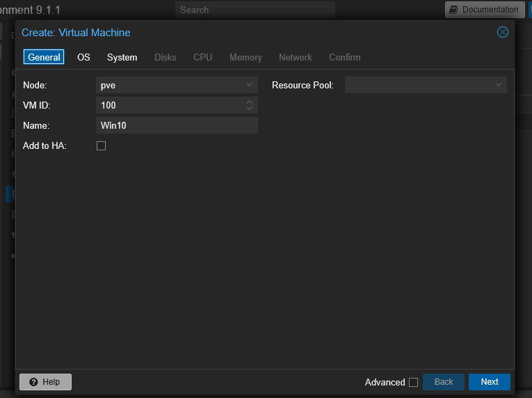
Task: Go to the System tab
Action: tap(122, 57)
